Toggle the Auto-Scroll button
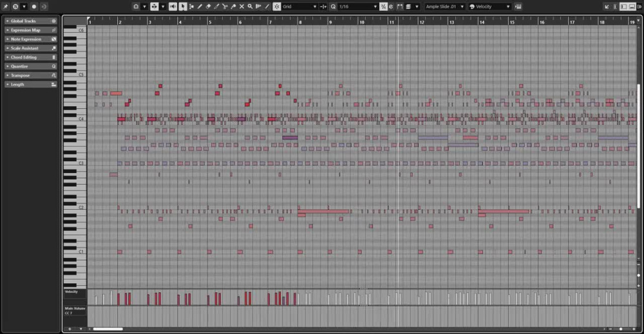644x334 pixels. click(154, 6)
